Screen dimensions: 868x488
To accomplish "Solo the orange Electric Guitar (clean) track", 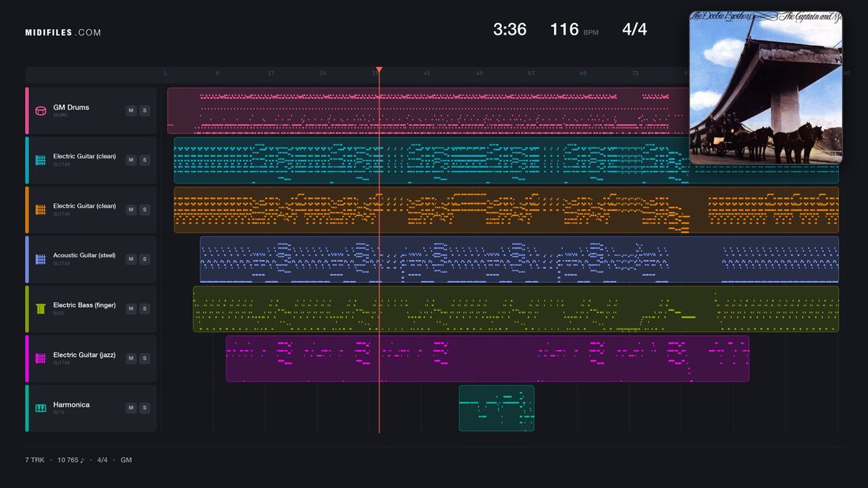I will (144, 210).
